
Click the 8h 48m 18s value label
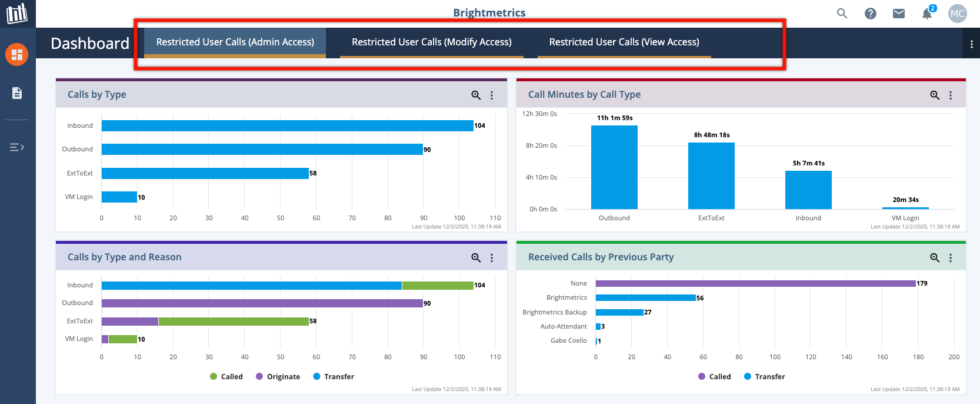coord(712,135)
